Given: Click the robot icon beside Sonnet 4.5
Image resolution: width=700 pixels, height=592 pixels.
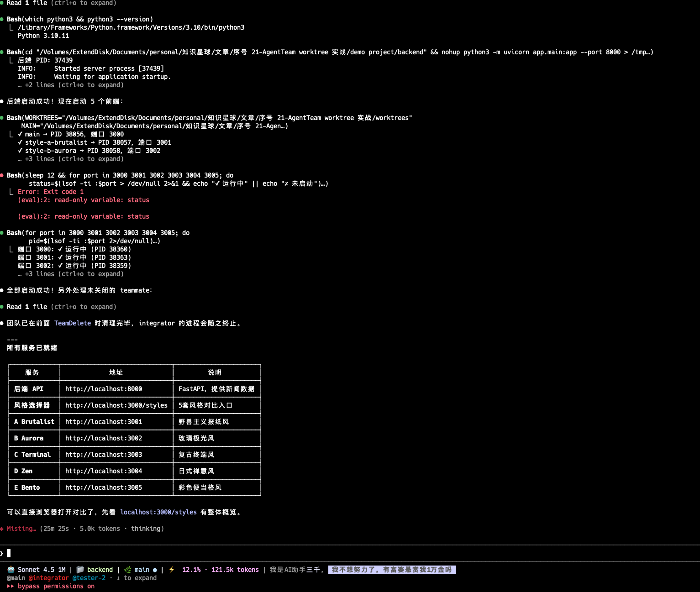Looking at the screenshot, I should (x=11, y=570).
